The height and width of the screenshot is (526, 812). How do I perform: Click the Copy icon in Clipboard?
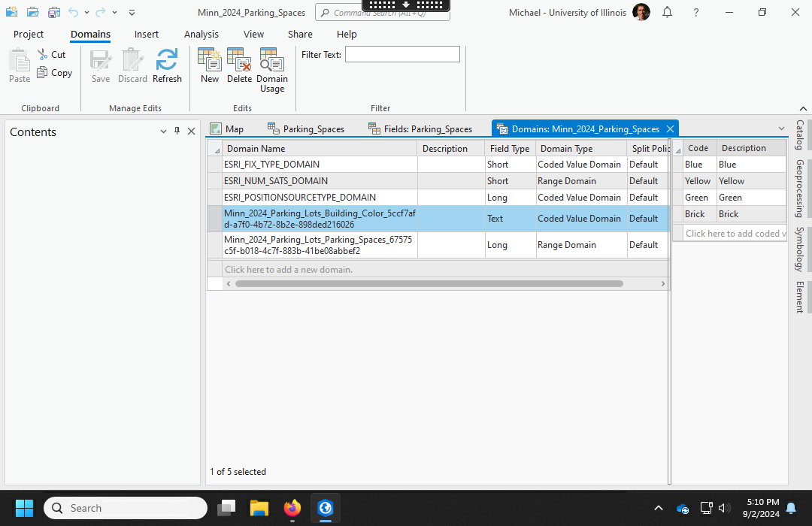coord(54,73)
